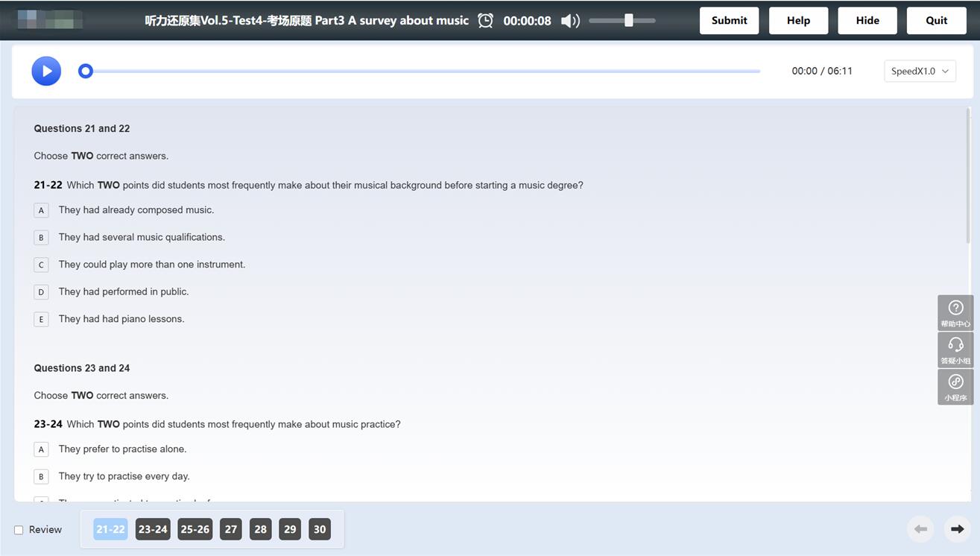Jump to question 28
The height and width of the screenshot is (556, 980).
pos(260,529)
